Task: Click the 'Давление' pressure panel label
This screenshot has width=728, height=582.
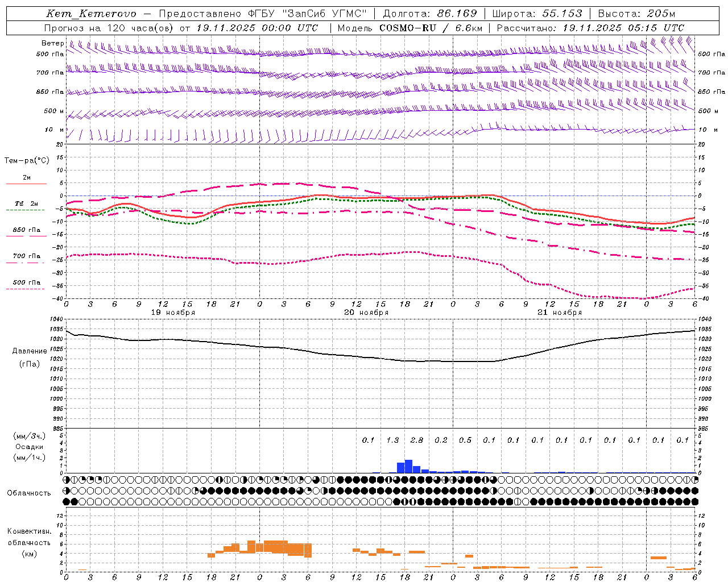Action: coord(30,351)
